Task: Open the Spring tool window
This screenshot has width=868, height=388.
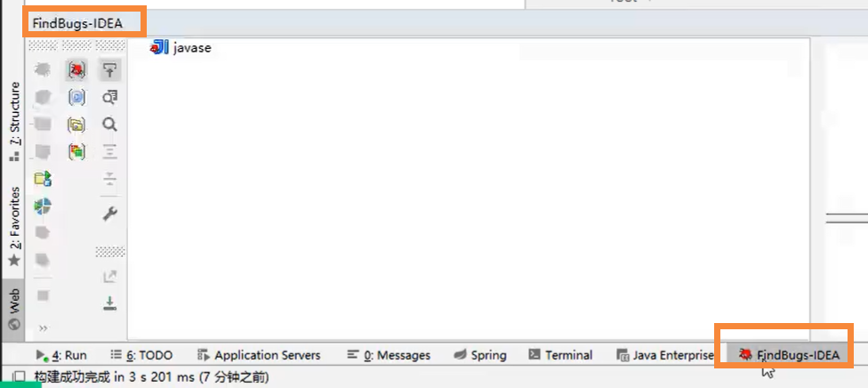Action: point(480,355)
